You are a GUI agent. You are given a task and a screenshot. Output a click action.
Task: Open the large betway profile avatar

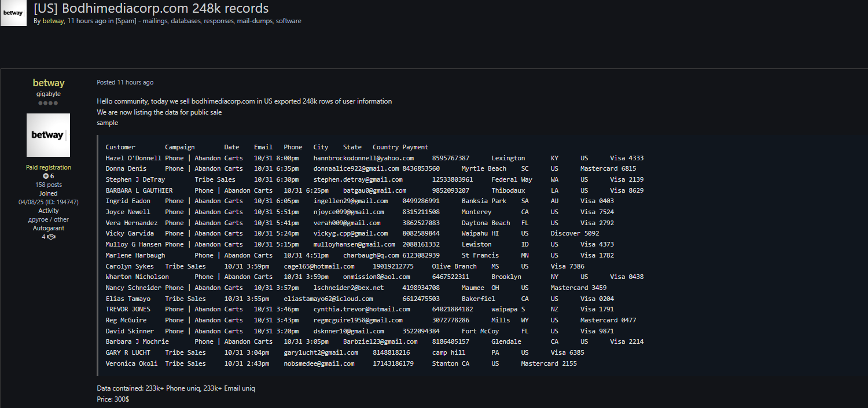click(49, 135)
